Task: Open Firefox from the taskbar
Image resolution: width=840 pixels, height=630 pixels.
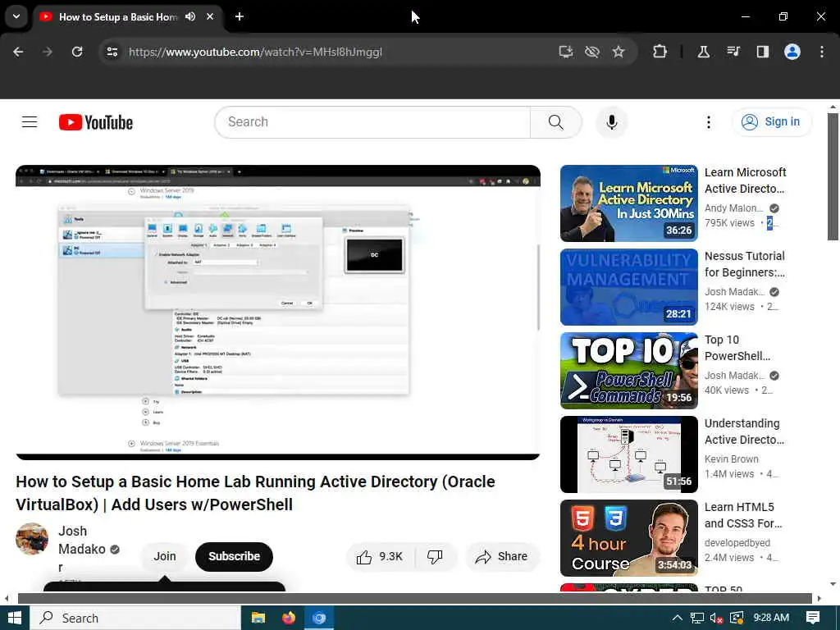Action: point(289,619)
